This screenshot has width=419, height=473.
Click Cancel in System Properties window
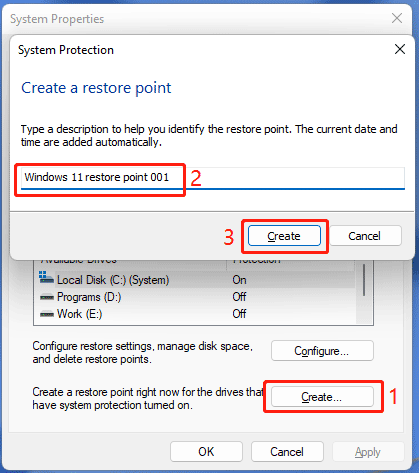click(287, 452)
